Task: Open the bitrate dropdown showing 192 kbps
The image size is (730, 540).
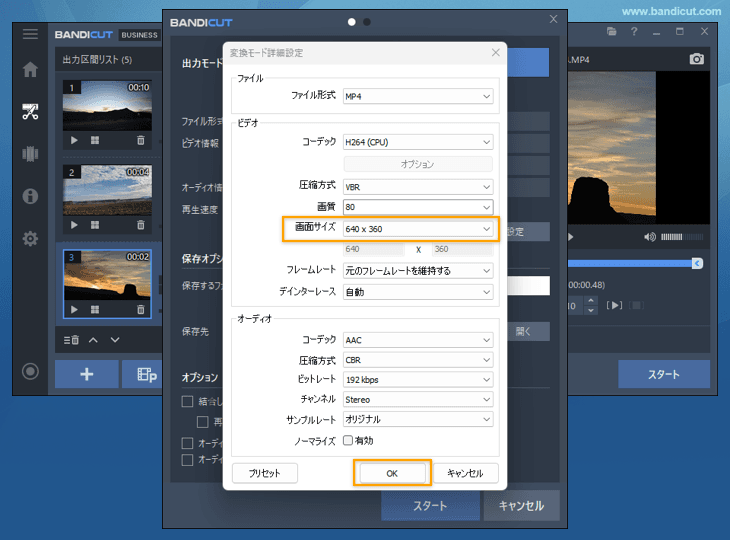Action: pyautogui.click(x=418, y=380)
